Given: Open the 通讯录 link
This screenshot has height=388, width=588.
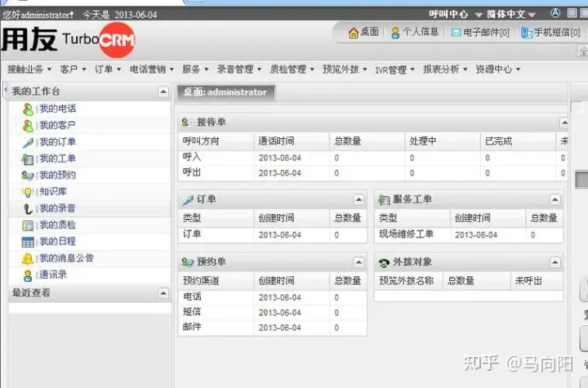Looking at the screenshot, I should (53, 274).
